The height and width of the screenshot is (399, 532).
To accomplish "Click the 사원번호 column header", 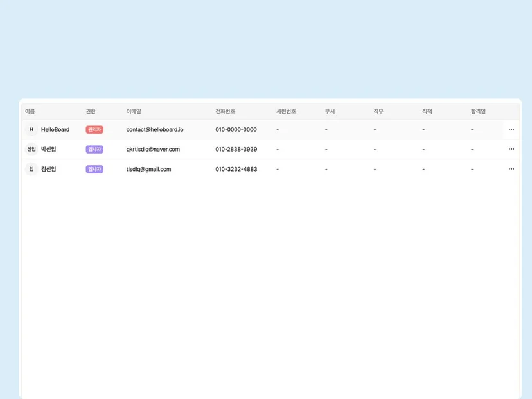I will click(x=286, y=111).
